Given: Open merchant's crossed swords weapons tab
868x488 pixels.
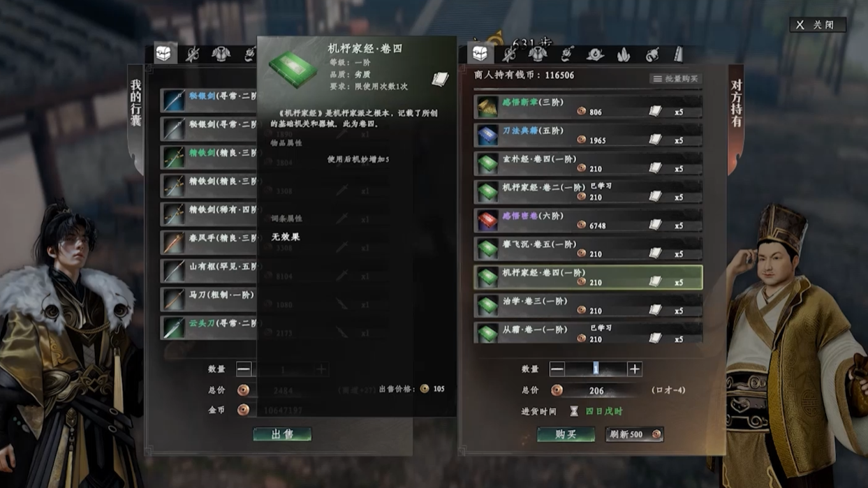Looking at the screenshot, I should [509, 54].
